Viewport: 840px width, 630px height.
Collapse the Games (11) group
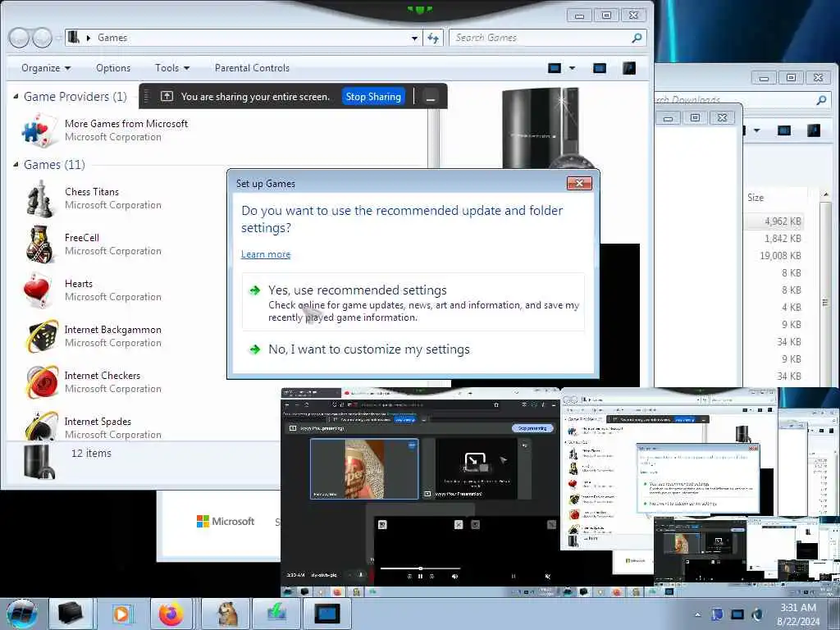click(x=16, y=164)
